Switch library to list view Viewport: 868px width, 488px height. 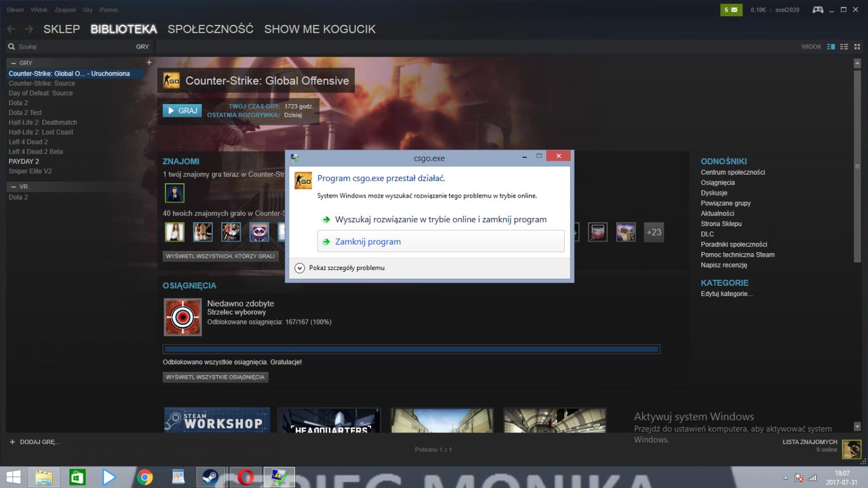tap(844, 47)
